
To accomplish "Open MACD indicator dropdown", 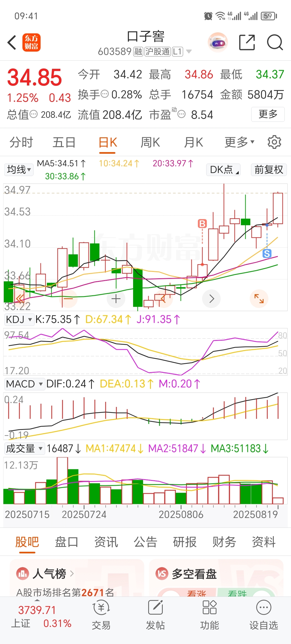I will click(25, 384).
